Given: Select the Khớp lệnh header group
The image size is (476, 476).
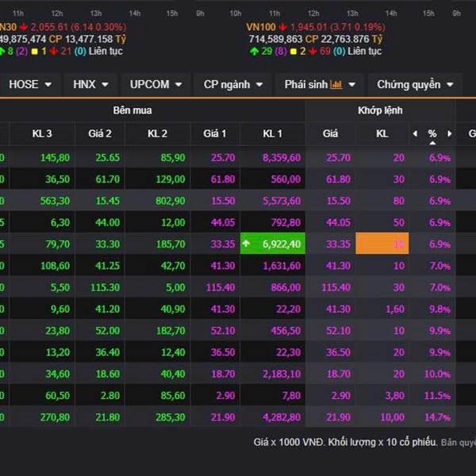Looking at the screenshot, I should coord(380,110).
